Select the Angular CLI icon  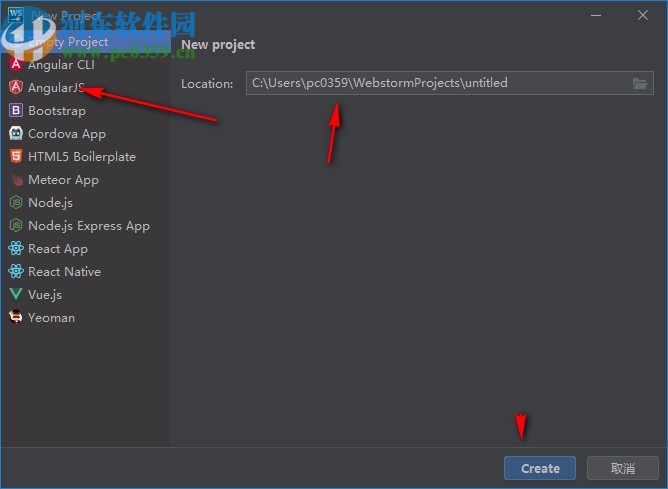coord(16,64)
